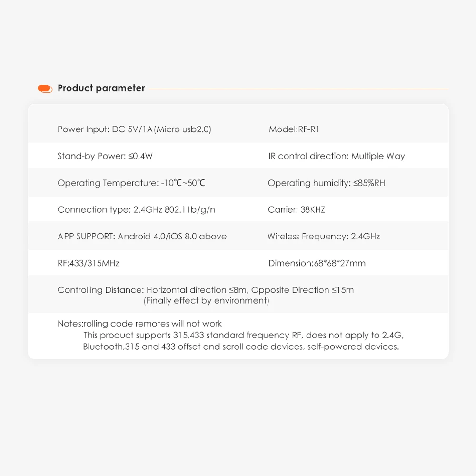Click the Model RF-R1 entry

pos(294,129)
